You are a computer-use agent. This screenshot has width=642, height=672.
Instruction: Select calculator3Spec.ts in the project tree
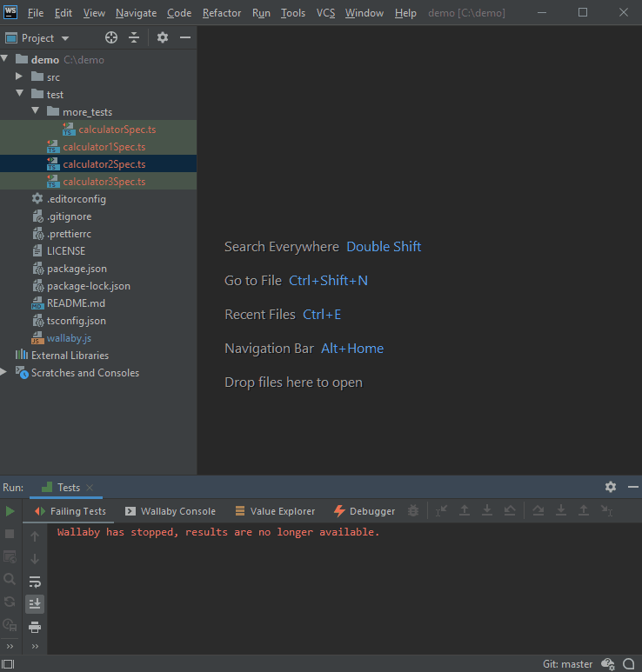pos(104,182)
